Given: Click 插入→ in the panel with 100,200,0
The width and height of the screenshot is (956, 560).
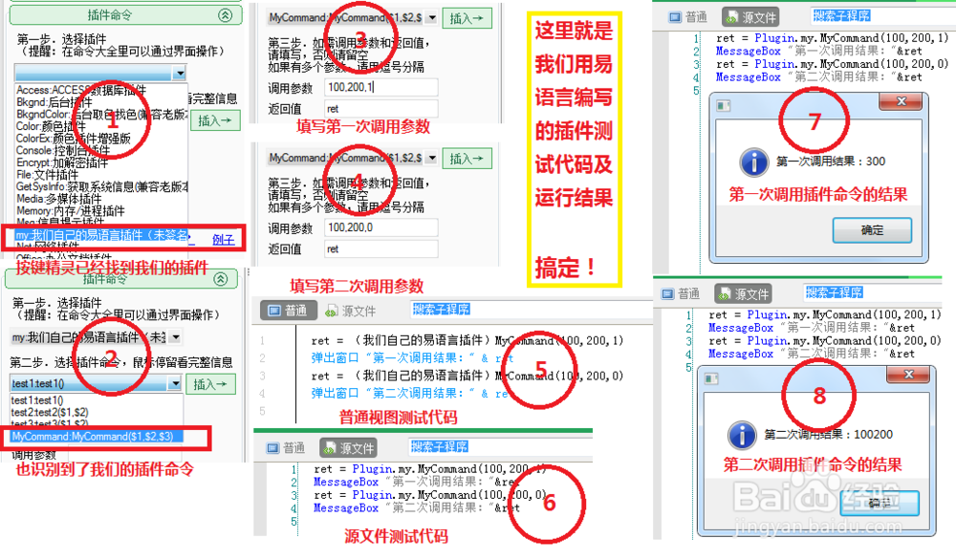Looking at the screenshot, I should [467, 159].
